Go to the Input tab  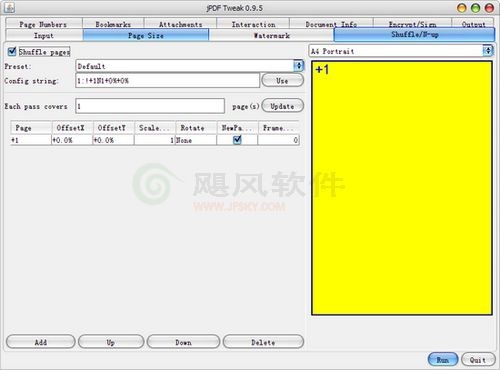tap(44, 35)
